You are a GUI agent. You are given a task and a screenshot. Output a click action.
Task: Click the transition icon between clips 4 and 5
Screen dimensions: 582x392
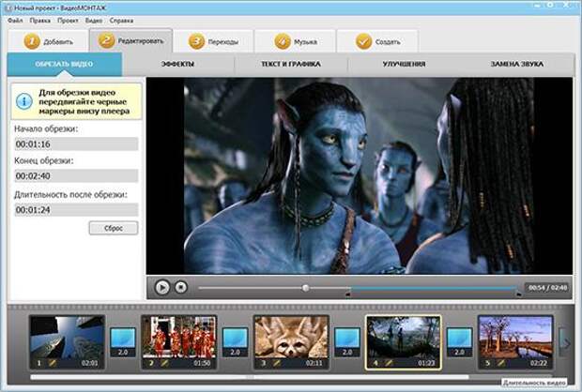pos(460,342)
